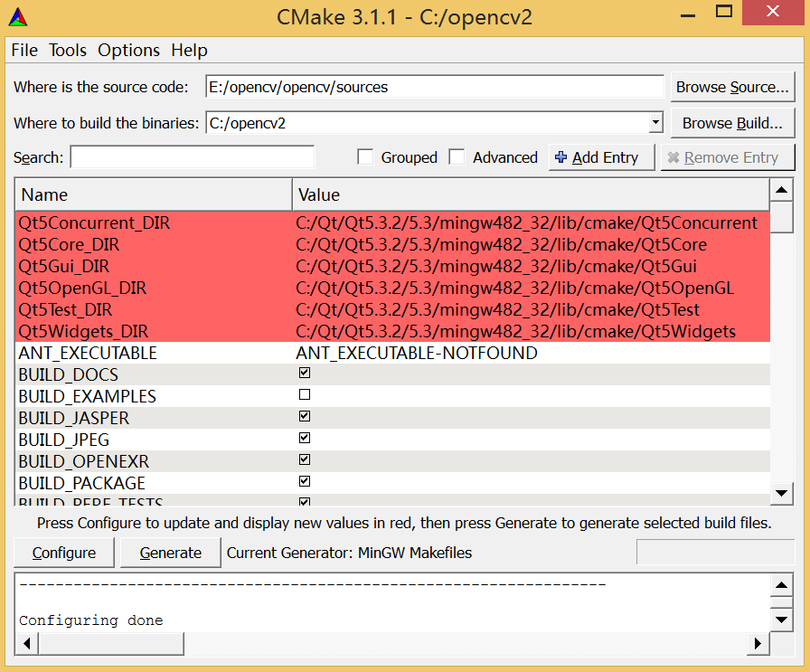
Task: Click the Browse Source button
Action: point(732,87)
